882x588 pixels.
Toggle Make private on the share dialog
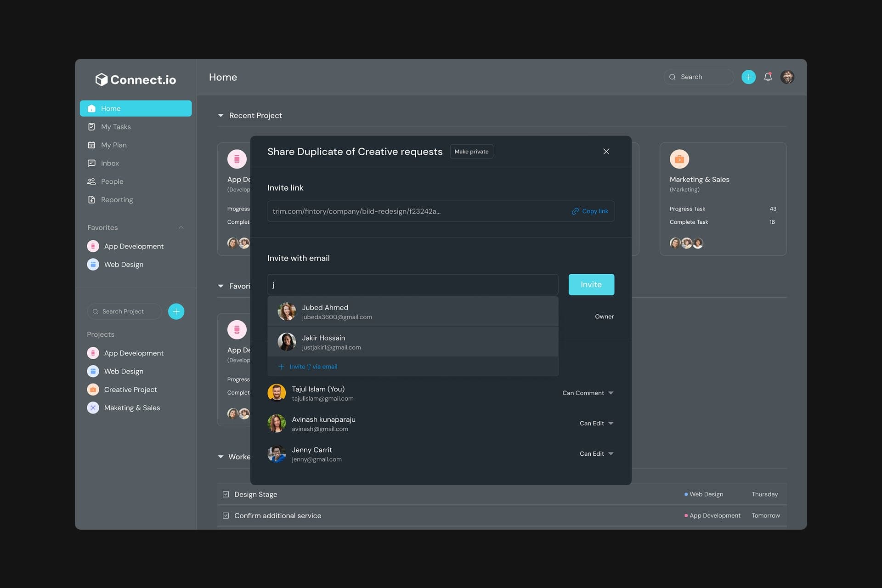[471, 151]
